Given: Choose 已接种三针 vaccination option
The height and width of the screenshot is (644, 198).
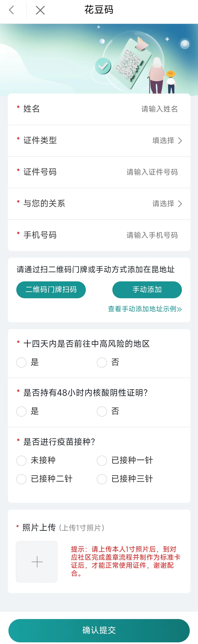Looking at the screenshot, I should click(102, 479).
